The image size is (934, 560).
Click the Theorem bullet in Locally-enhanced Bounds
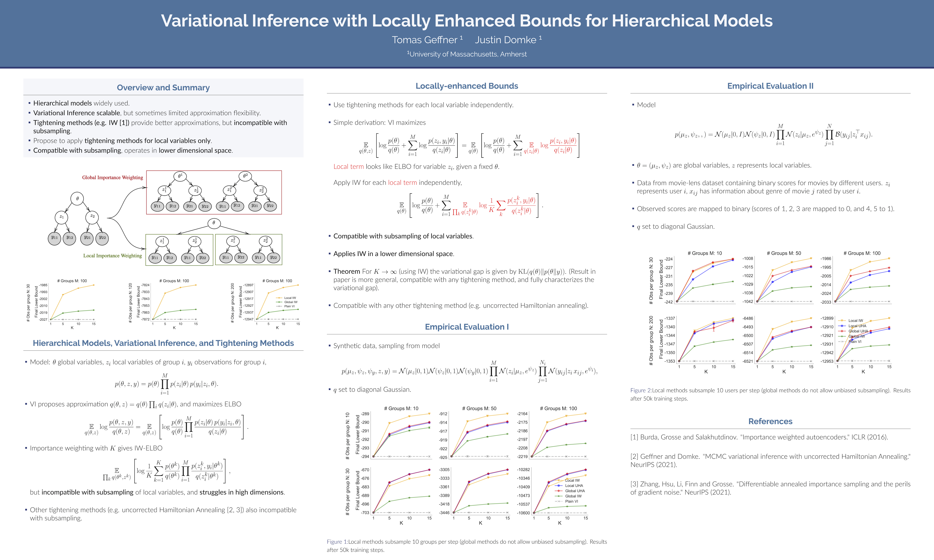[347, 271]
